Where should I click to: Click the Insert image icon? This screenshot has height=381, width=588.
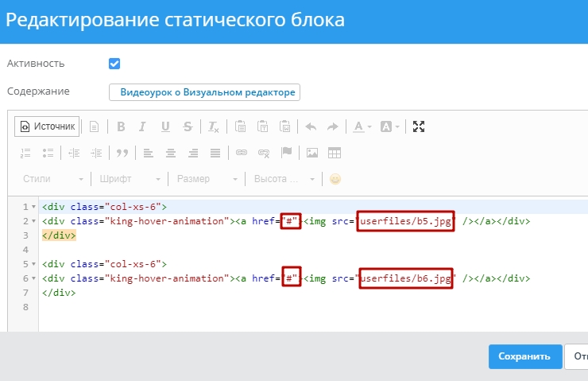point(312,153)
